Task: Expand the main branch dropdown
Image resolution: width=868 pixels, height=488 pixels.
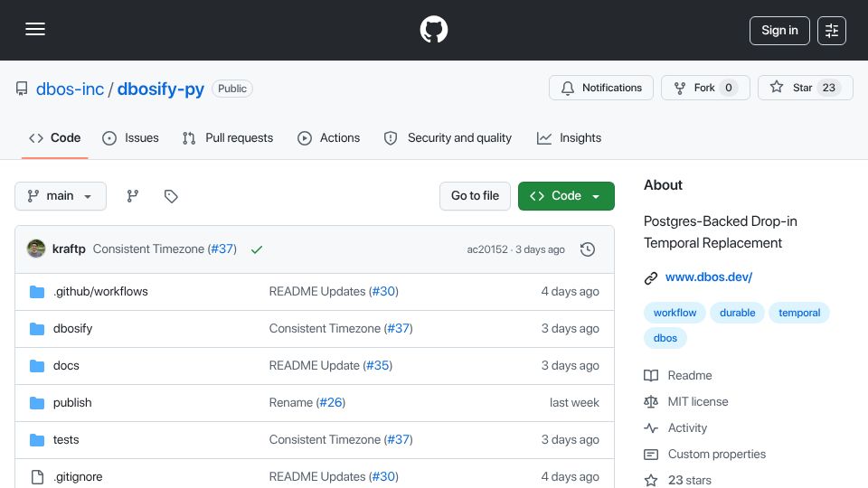Action: click(x=61, y=196)
